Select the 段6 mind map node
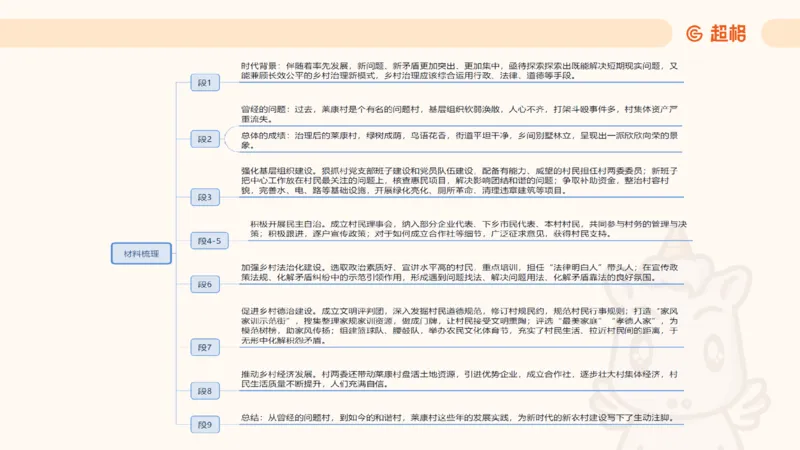This screenshot has height=450, width=800. pyautogui.click(x=205, y=284)
